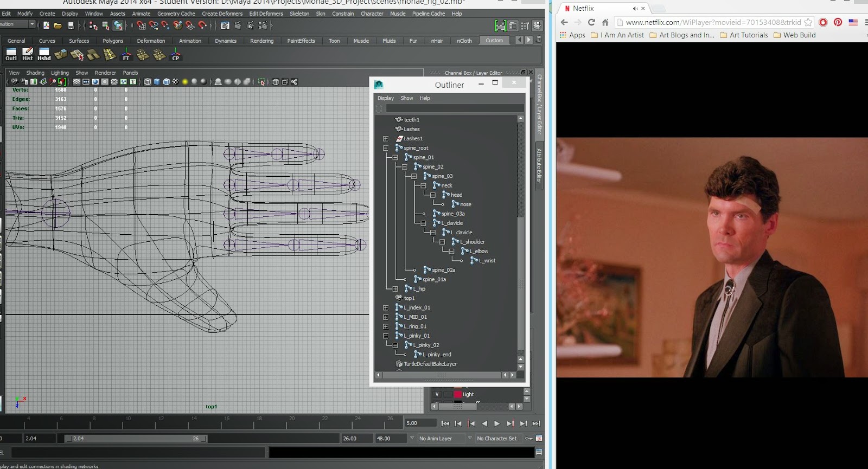Expand the Lashes1 node in the Outliner
This screenshot has height=469, width=868.
[386, 139]
